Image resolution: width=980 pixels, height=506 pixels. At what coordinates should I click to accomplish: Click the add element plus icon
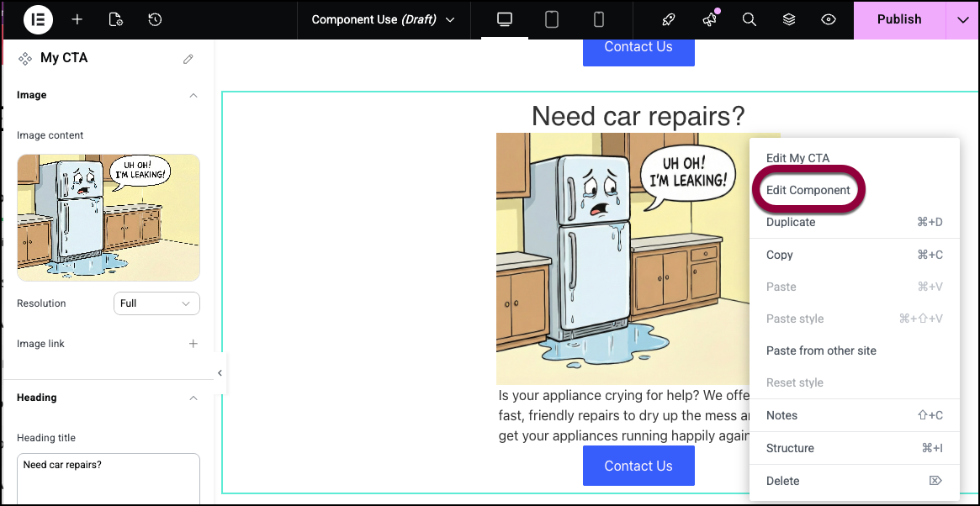[x=77, y=19]
